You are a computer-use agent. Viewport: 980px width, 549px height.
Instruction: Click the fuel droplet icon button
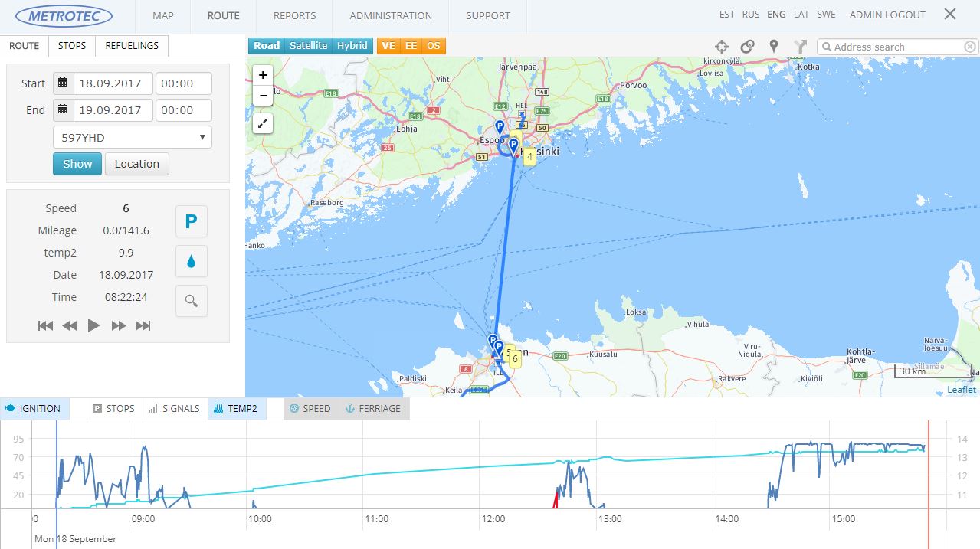[191, 261]
